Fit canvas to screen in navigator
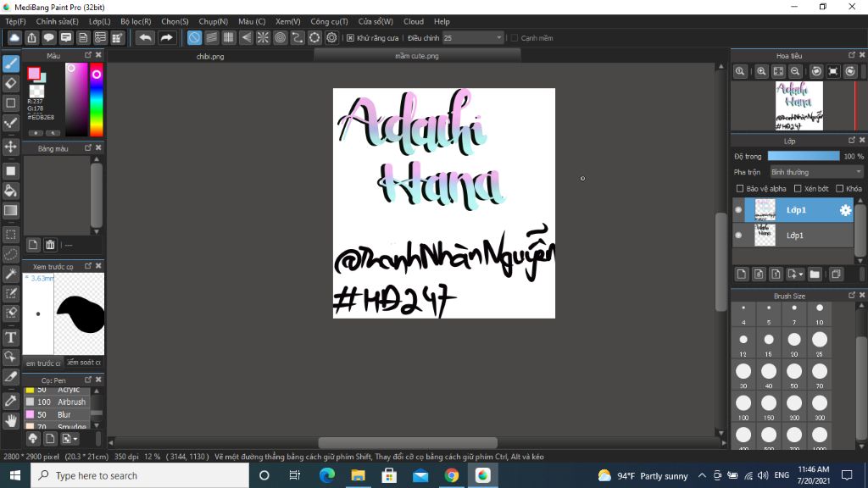Image resolution: width=868 pixels, height=488 pixels. pyautogui.click(x=778, y=71)
